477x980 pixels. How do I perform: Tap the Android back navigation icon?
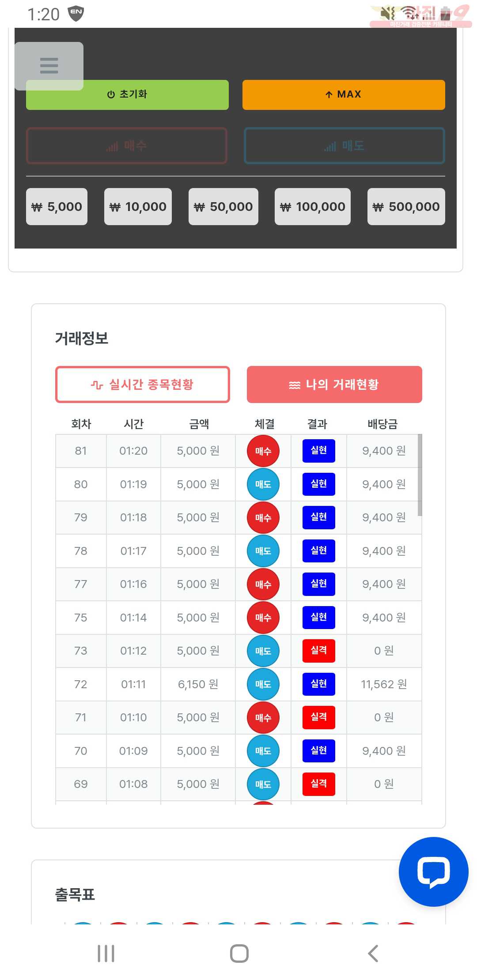point(373,954)
